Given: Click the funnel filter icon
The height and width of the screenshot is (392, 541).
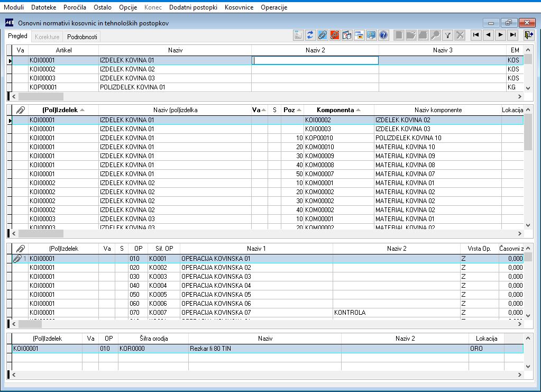Looking at the screenshot, I should click(447, 35).
